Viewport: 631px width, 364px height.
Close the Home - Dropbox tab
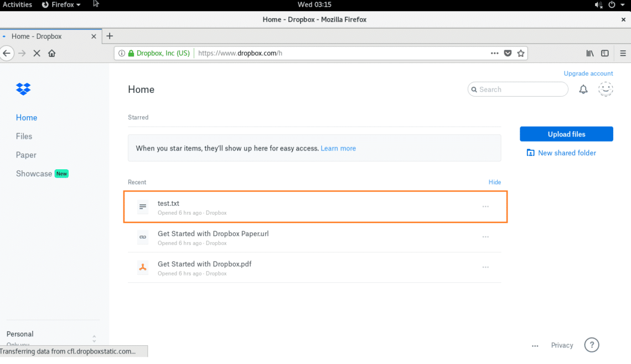94,36
